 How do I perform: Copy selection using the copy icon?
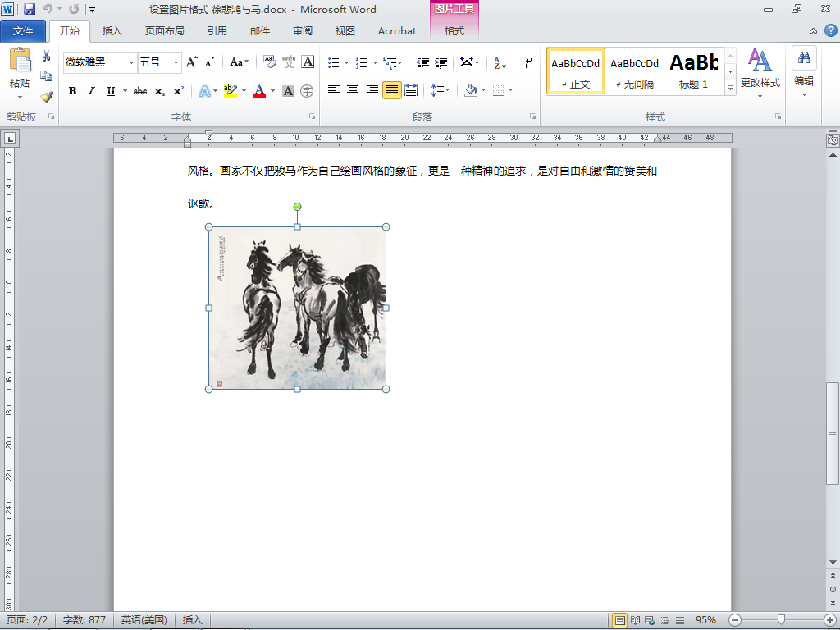coord(47,76)
